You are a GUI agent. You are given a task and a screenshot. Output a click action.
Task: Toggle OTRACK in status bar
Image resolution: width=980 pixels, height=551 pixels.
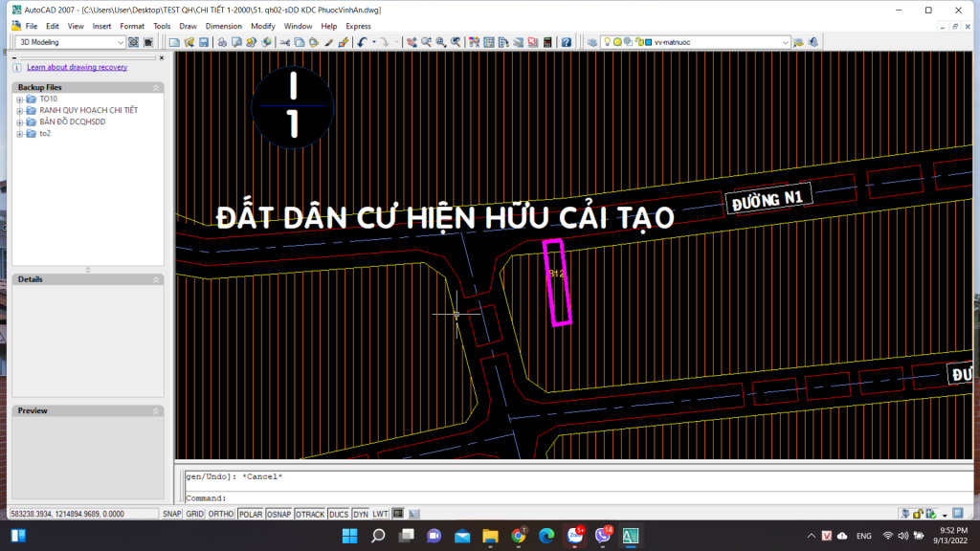[x=310, y=514]
